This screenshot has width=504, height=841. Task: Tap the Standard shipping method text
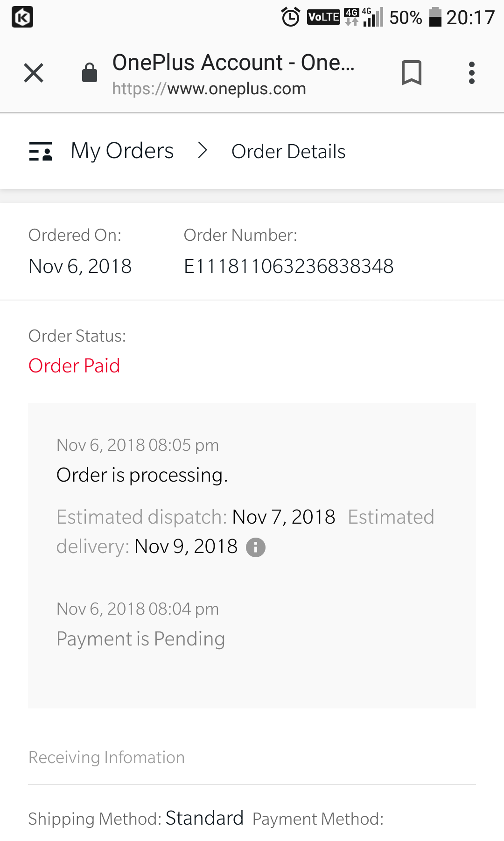[204, 818]
